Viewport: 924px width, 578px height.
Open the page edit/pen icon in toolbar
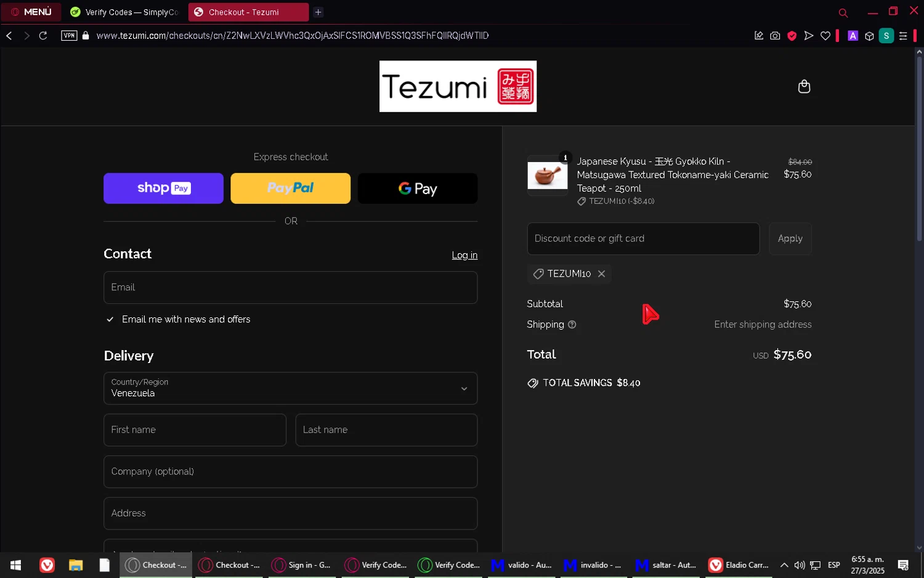tap(759, 36)
